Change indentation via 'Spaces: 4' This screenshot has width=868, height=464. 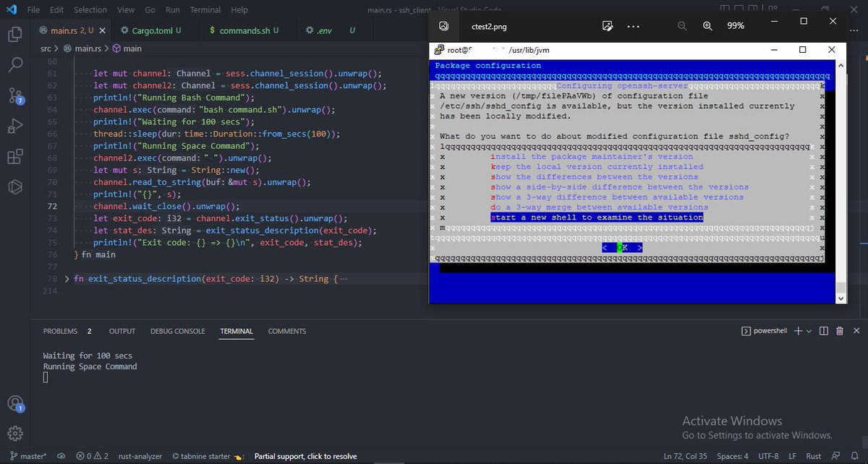click(x=733, y=456)
